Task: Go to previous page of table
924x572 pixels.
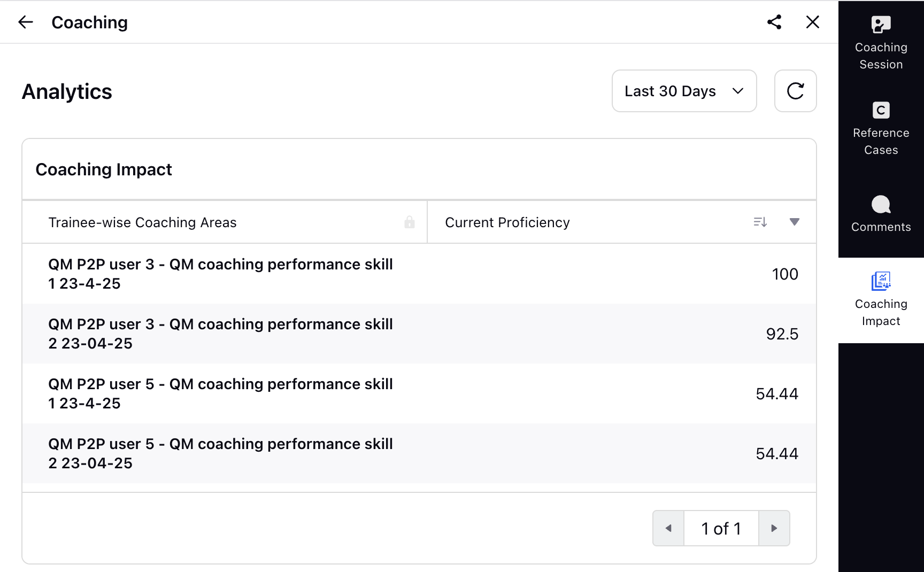Action: point(668,528)
